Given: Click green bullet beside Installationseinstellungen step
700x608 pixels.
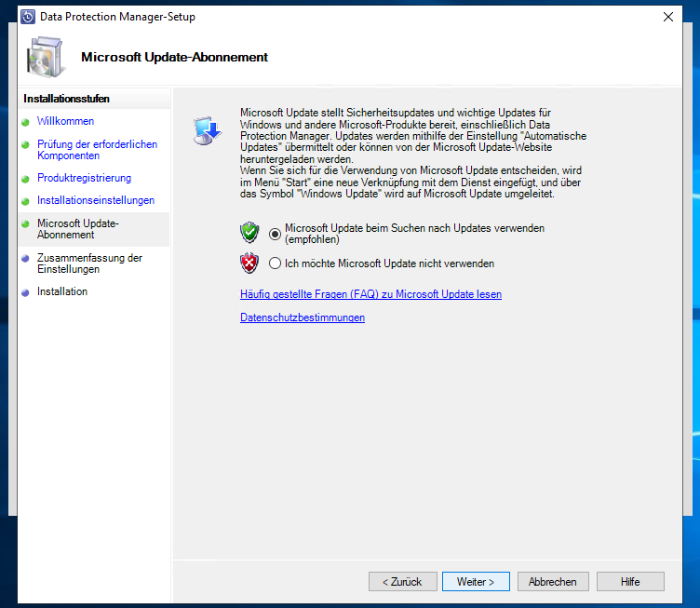Looking at the screenshot, I should [25, 201].
